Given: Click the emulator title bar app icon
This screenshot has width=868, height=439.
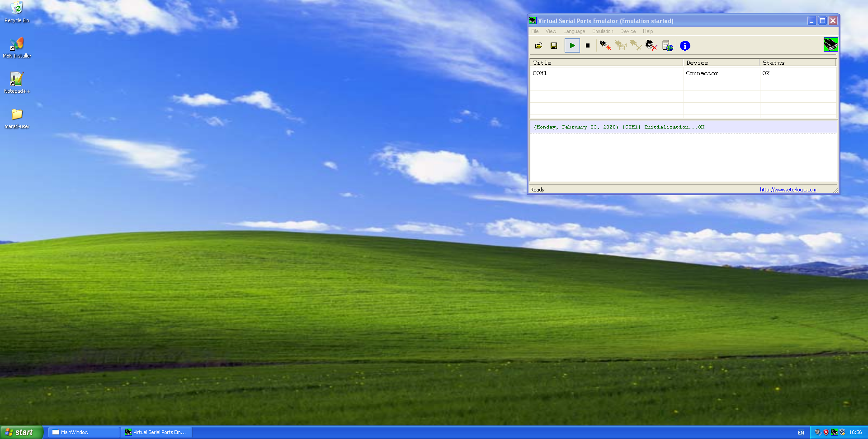Looking at the screenshot, I should [533, 21].
